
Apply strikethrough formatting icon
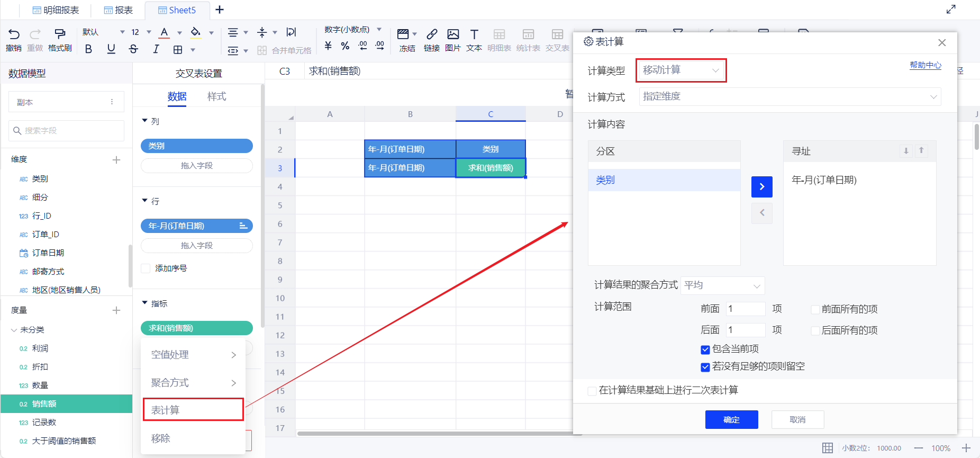(x=133, y=49)
